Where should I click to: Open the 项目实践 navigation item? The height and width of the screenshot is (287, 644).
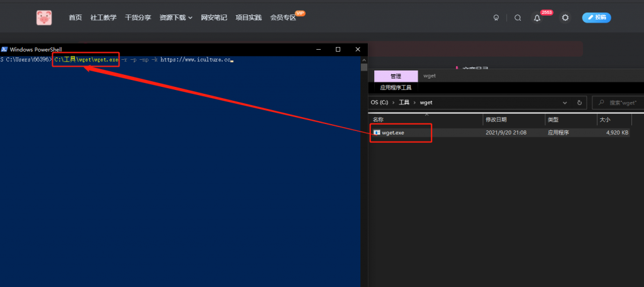248,18
